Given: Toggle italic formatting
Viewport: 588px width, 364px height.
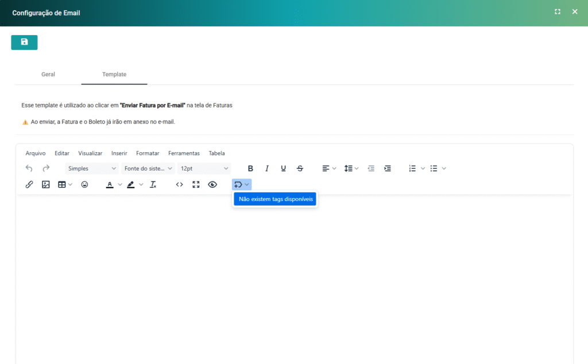Looking at the screenshot, I should [x=267, y=169].
